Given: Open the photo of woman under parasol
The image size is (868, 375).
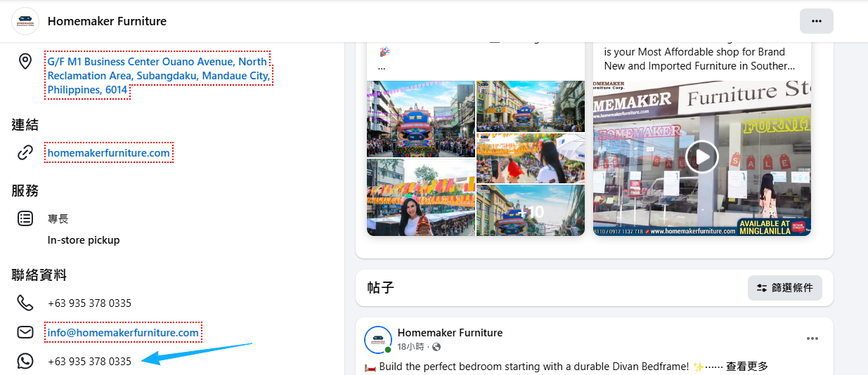Looking at the screenshot, I should (x=531, y=159).
